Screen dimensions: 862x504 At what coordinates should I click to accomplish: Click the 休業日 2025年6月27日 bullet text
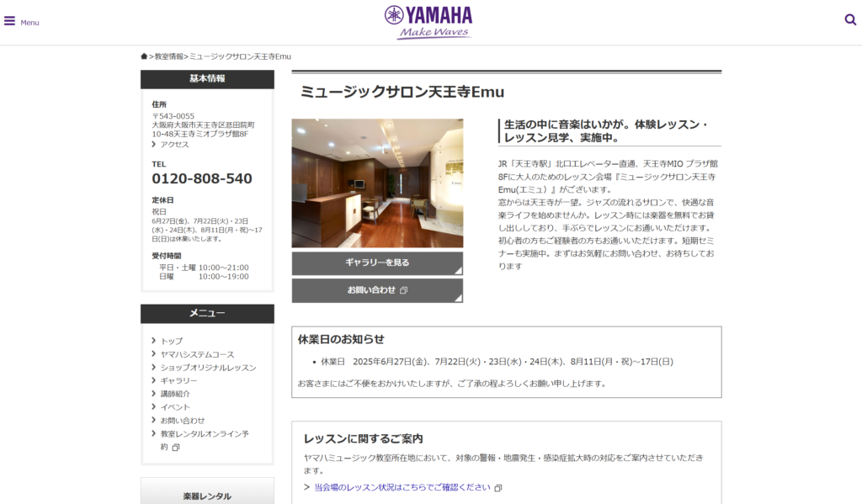pyautogui.click(x=497, y=362)
